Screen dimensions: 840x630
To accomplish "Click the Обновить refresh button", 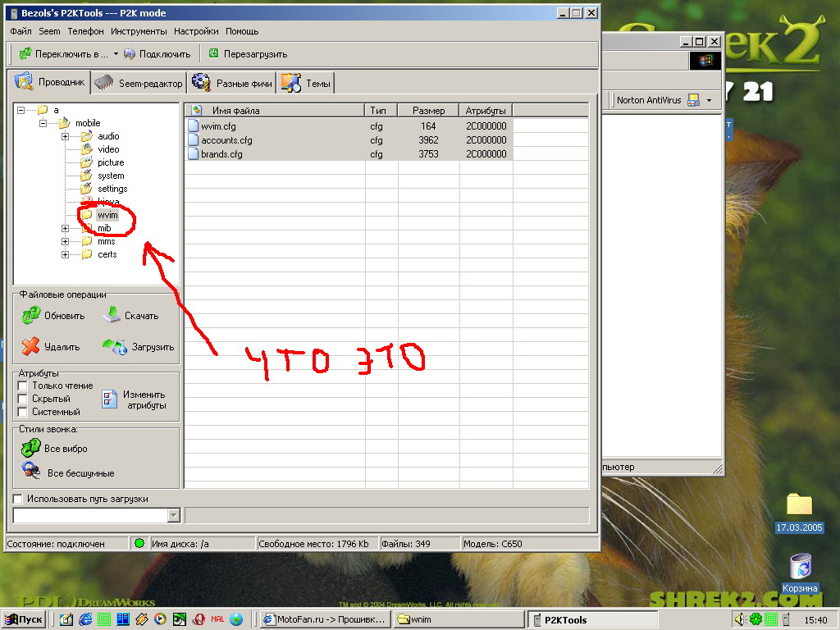I will [x=53, y=316].
